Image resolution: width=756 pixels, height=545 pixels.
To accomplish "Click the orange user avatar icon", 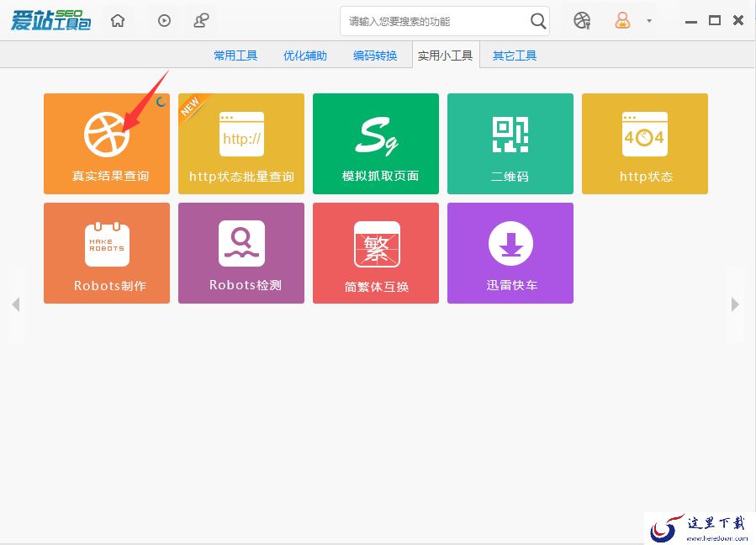I will tap(622, 21).
